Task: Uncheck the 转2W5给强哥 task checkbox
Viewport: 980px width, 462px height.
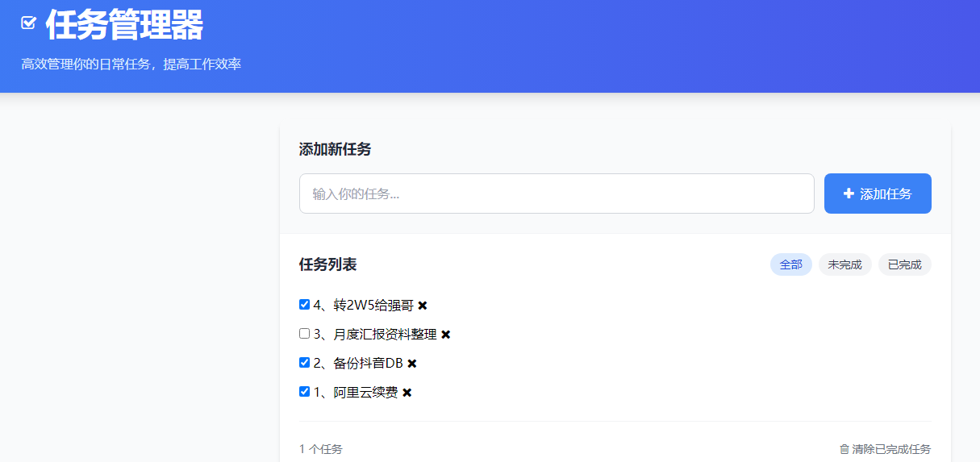Action: click(304, 304)
